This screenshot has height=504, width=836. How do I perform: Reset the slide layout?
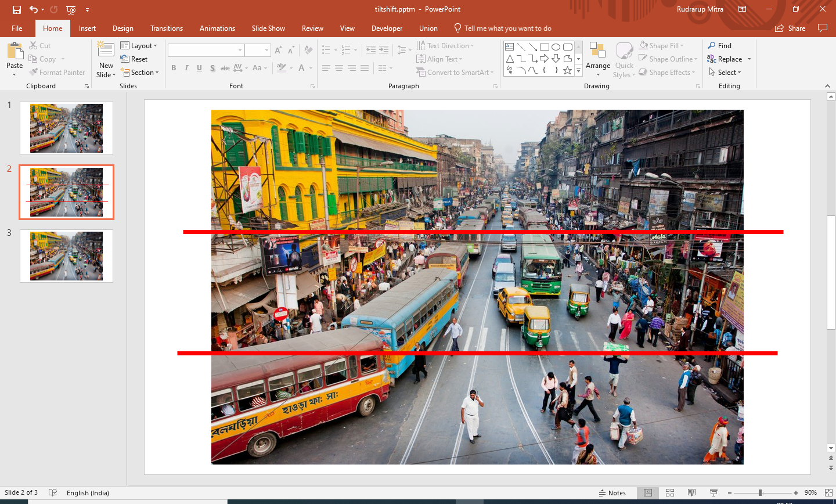134,59
